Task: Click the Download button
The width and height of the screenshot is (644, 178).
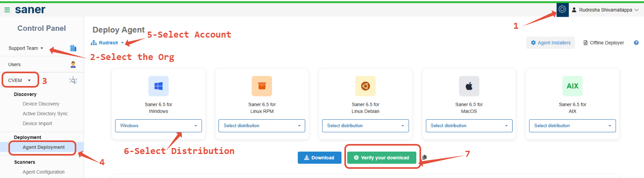Action: (320, 158)
